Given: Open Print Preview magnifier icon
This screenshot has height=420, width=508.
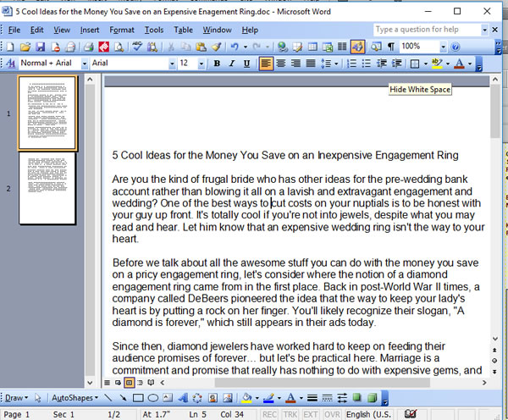Looking at the screenshot, I should click(x=119, y=47).
